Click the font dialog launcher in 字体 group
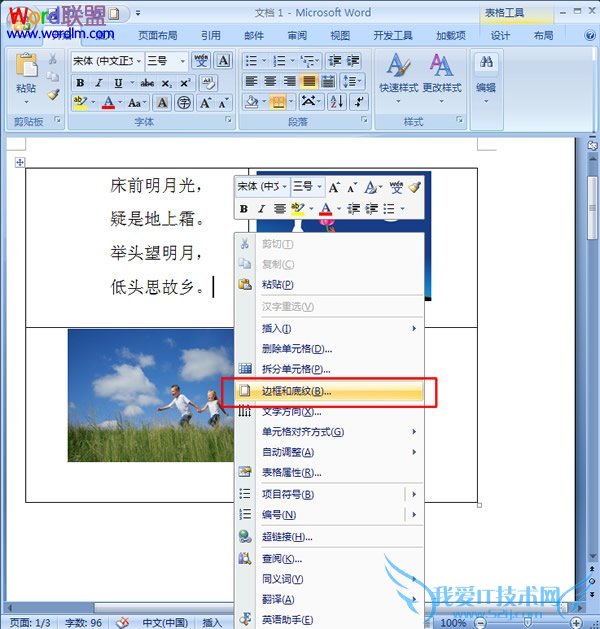Viewport: 600px width, 629px height. click(228, 120)
